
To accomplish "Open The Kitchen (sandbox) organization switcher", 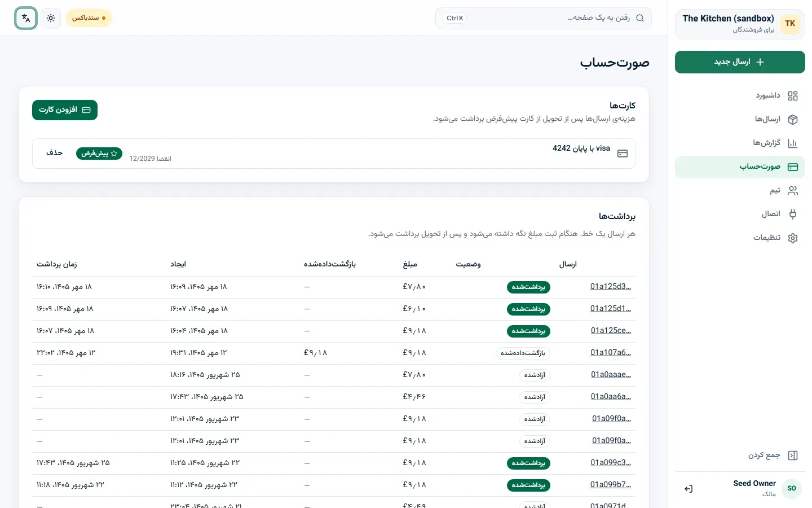I will (x=740, y=24).
